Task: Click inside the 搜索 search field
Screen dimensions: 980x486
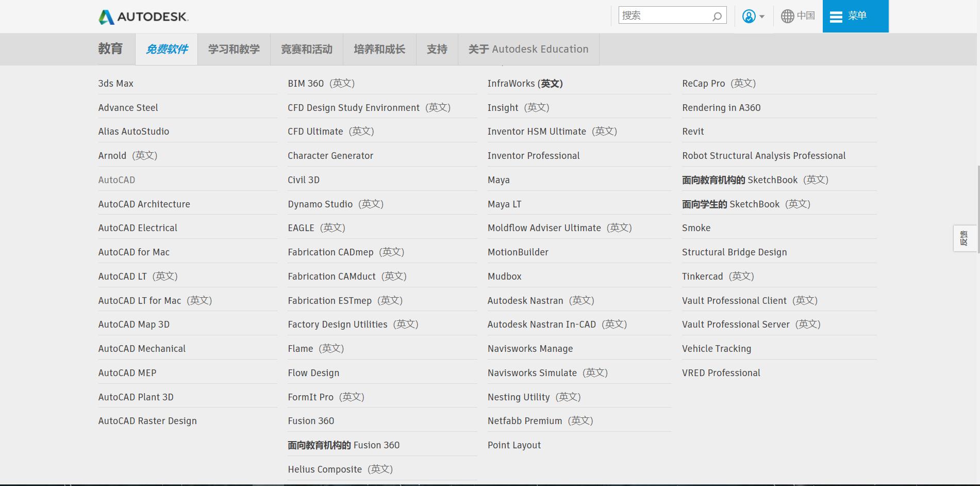Action: (x=665, y=15)
